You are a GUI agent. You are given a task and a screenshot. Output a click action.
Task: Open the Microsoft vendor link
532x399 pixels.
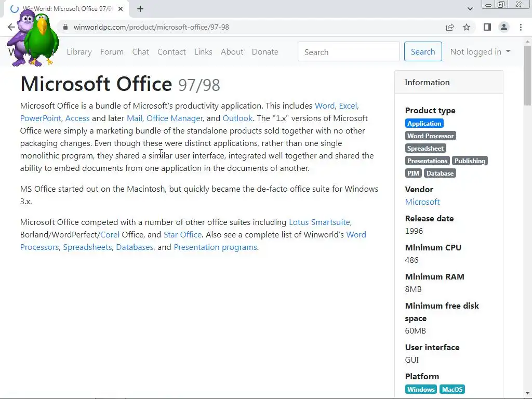tap(422, 202)
